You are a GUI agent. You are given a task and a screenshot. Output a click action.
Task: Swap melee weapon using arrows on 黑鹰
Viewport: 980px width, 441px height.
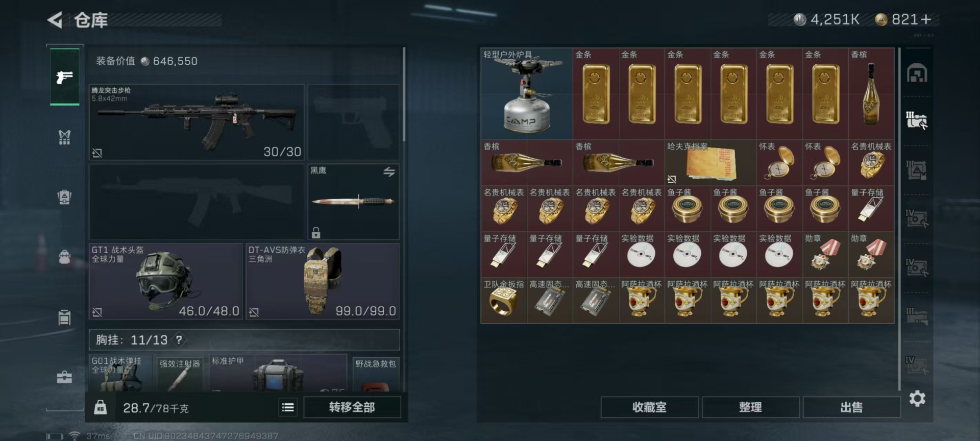tap(389, 172)
